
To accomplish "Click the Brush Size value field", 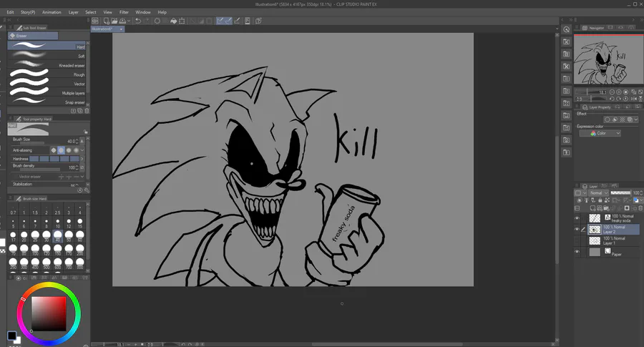I will point(70,141).
